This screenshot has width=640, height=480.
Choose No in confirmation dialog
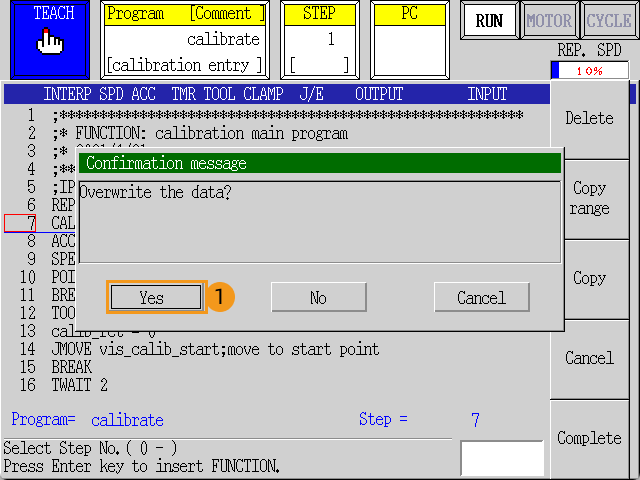(x=318, y=297)
